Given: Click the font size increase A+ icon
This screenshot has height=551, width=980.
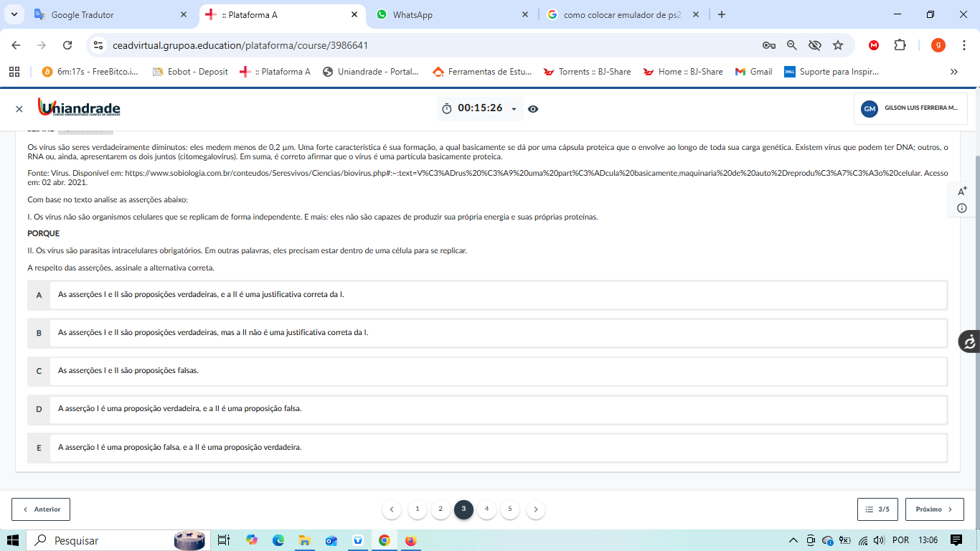Looking at the screenshot, I should 962,191.
